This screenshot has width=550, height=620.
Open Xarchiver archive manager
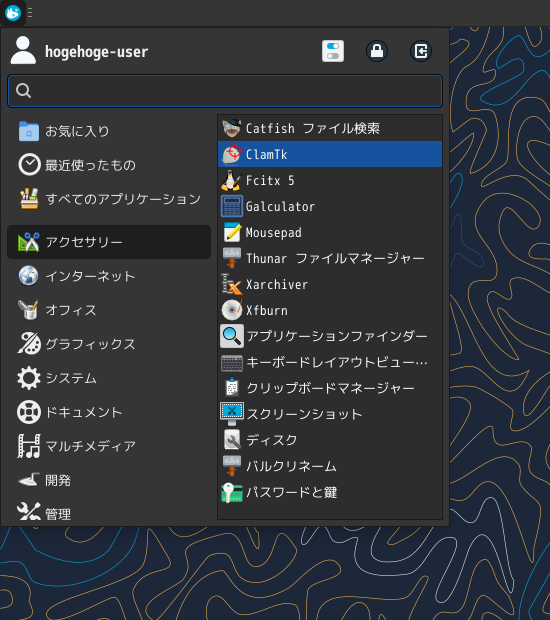click(x=330, y=284)
